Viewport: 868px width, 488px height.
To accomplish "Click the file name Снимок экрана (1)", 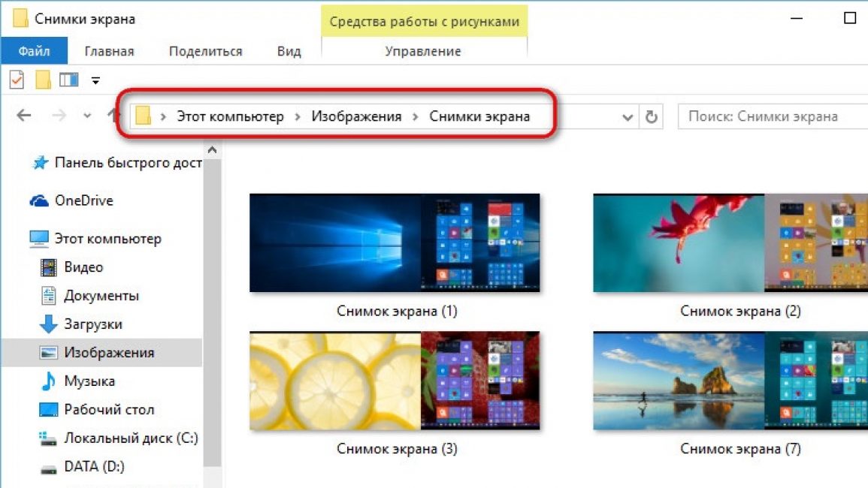I will [x=397, y=311].
